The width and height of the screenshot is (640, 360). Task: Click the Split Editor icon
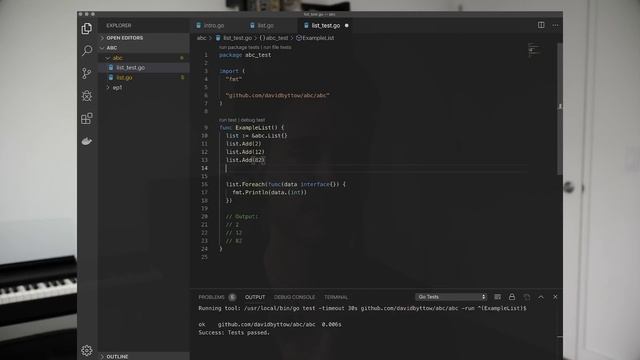[x=541, y=25]
